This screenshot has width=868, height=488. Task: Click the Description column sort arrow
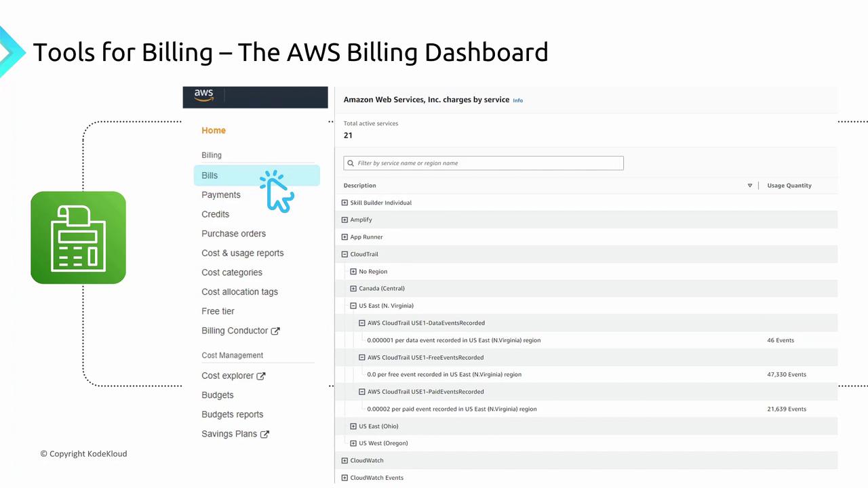point(750,186)
